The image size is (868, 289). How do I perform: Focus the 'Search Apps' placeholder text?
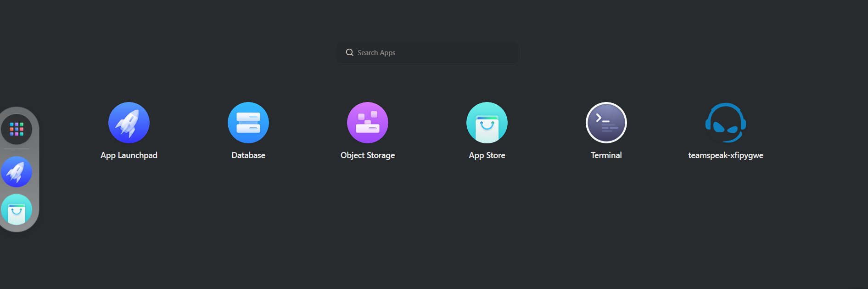376,53
